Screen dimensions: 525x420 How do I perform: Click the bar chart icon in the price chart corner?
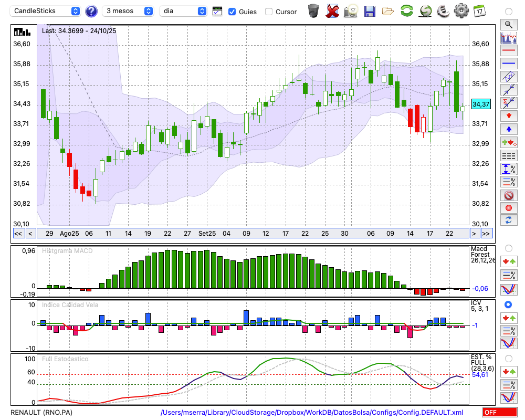tap(22, 32)
